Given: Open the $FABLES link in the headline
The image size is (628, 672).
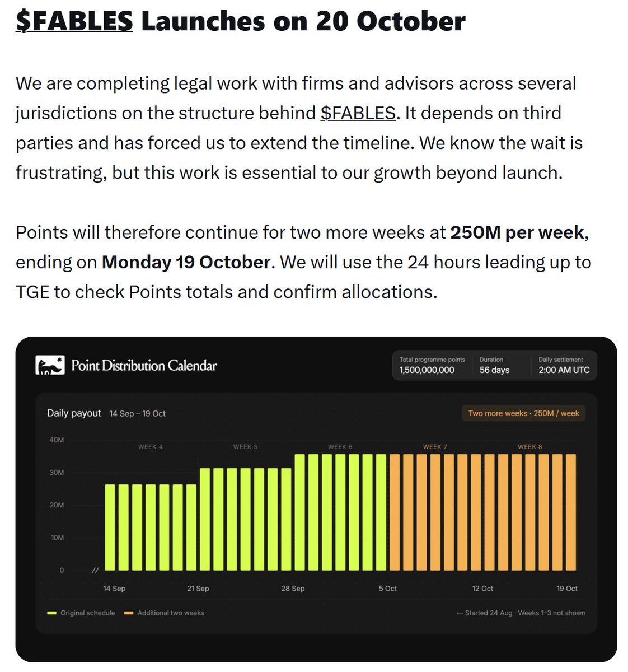Looking at the screenshot, I should click(74, 21).
